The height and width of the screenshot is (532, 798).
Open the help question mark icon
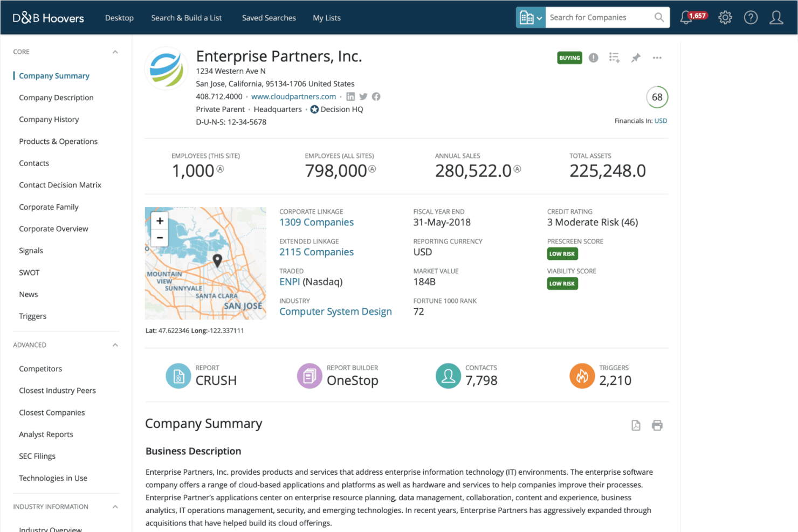pyautogui.click(x=751, y=18)
